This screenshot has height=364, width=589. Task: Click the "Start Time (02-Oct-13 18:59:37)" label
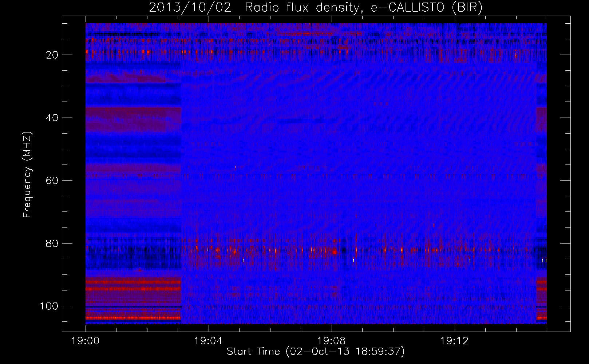coord(316,352)
